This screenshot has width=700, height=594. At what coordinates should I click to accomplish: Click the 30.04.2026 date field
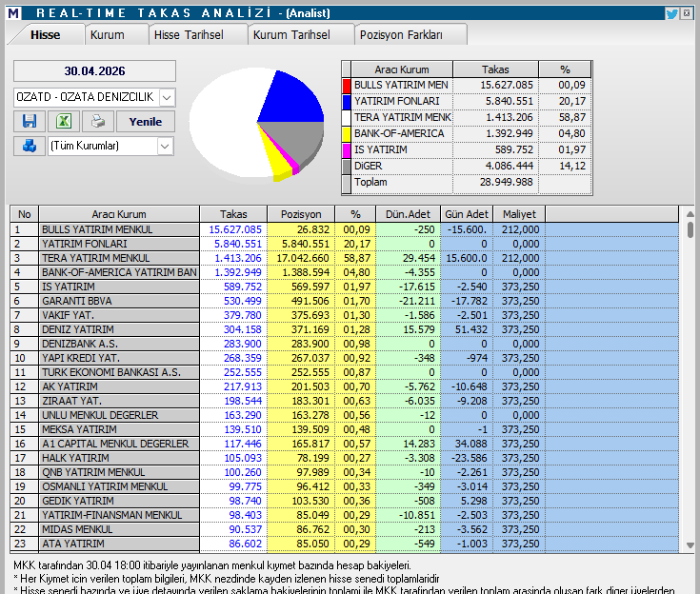point(94,71)
